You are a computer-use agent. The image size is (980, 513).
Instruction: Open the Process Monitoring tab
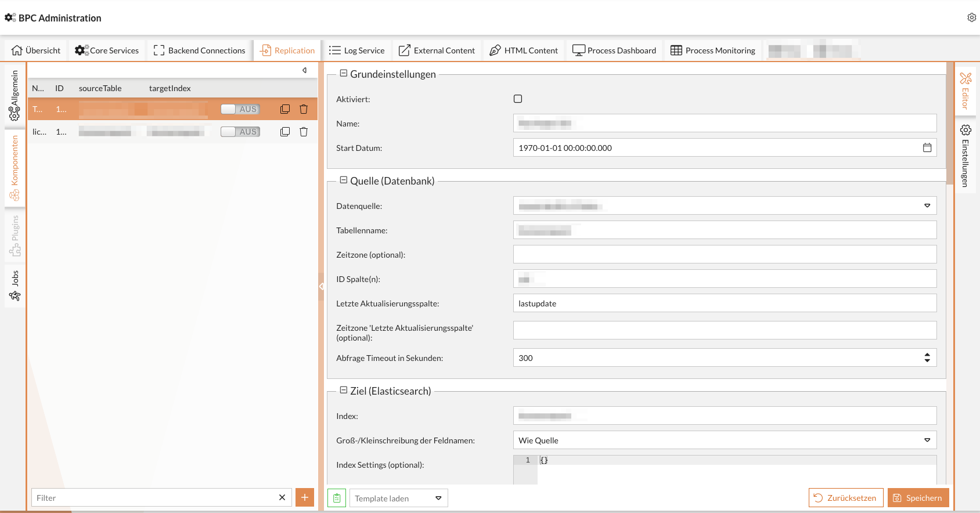(713, 50)
